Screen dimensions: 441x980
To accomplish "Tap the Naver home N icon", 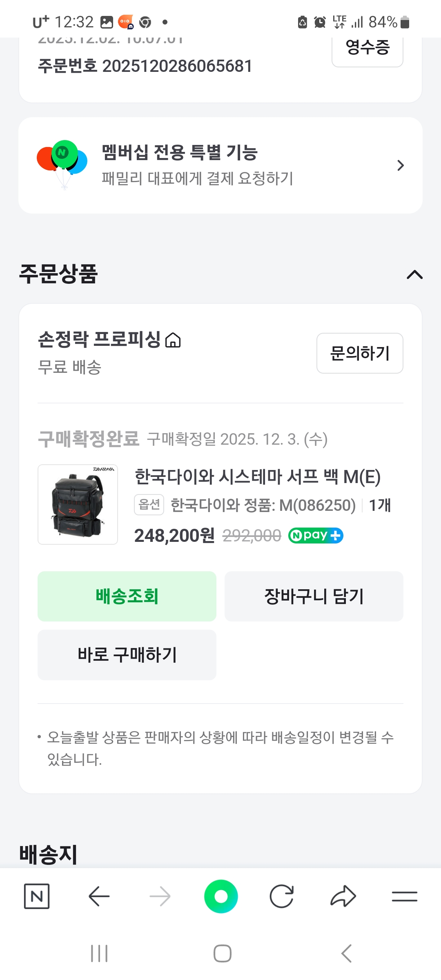I will coord(37,896).
